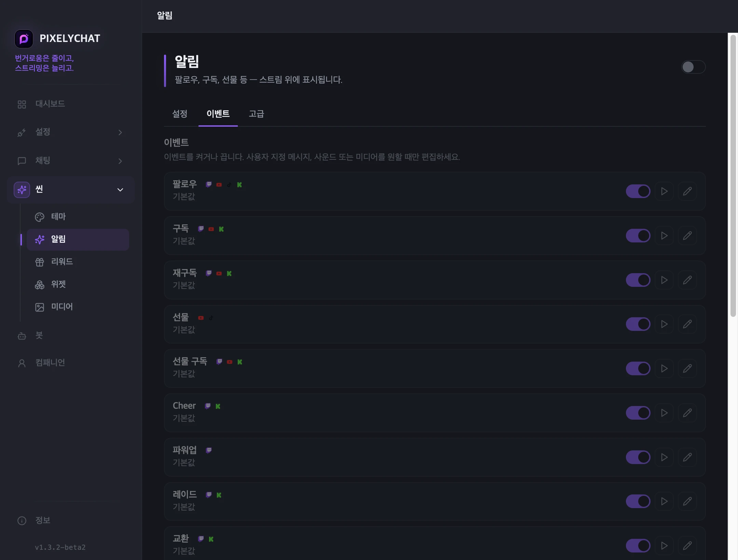Click the Kick icon in the Cheer row

click(x=218, y=406)
